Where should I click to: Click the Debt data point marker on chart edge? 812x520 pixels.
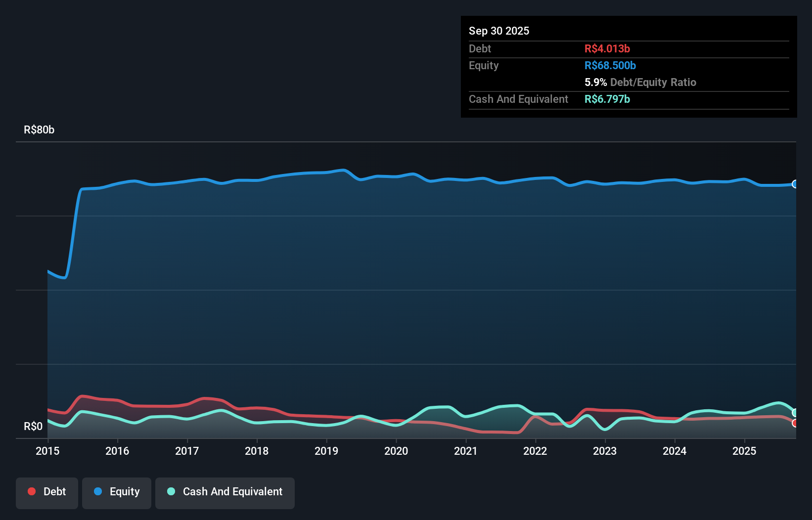(x=795, y=424)
